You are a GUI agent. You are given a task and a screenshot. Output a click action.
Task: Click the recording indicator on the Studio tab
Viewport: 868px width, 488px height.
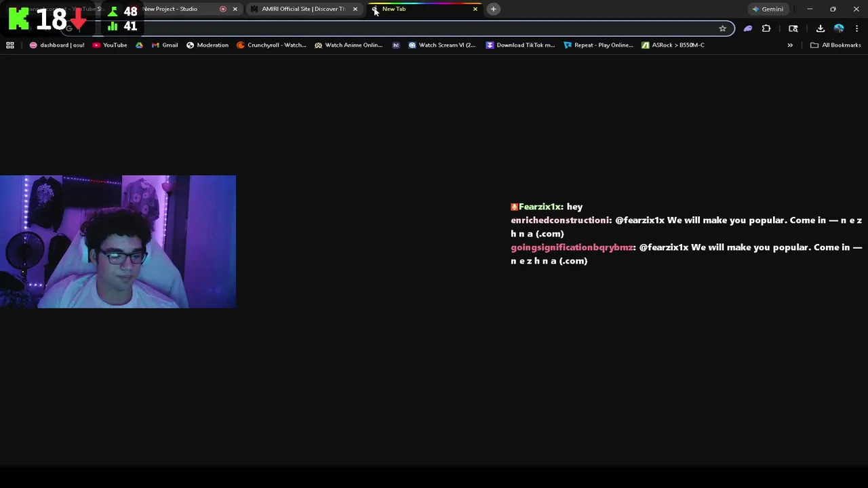[x=223, y=9]
